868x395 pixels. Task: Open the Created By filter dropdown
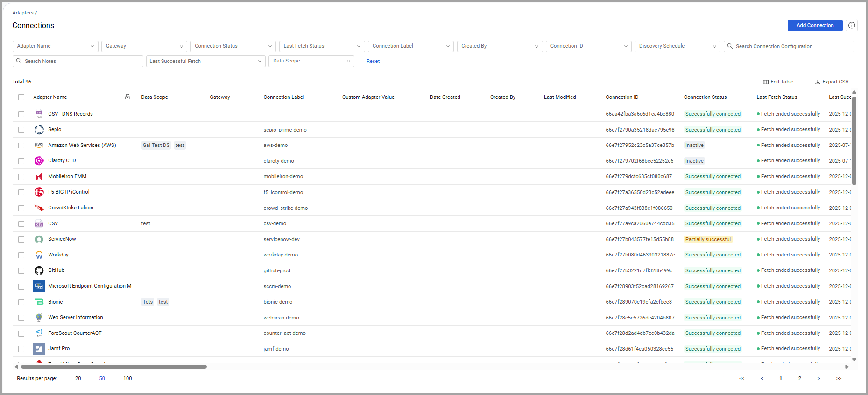(500, 46)
